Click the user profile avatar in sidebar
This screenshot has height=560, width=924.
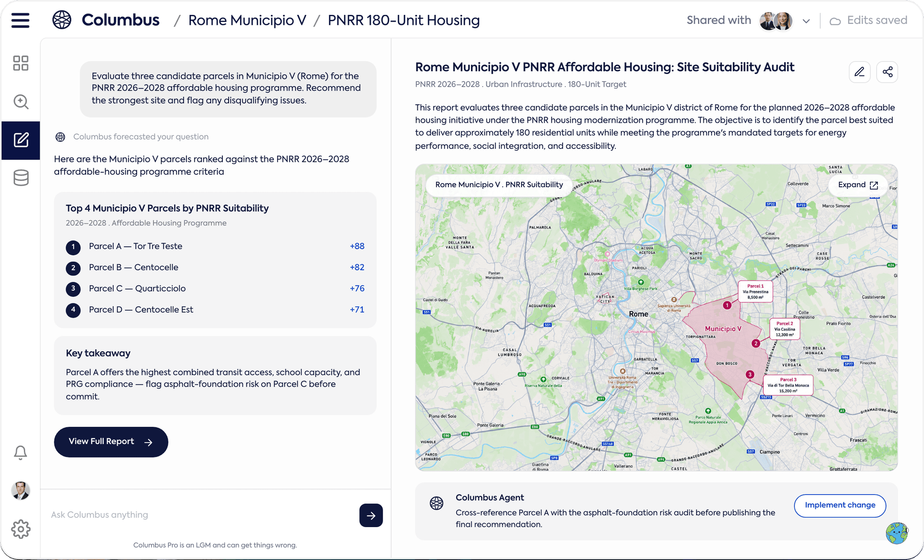tap(20, 491)
